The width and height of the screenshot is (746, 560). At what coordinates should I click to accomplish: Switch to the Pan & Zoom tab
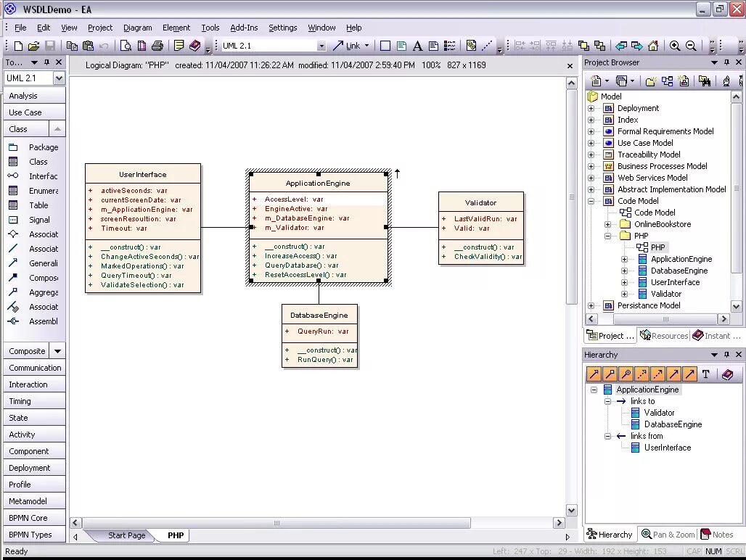[668, 535]
